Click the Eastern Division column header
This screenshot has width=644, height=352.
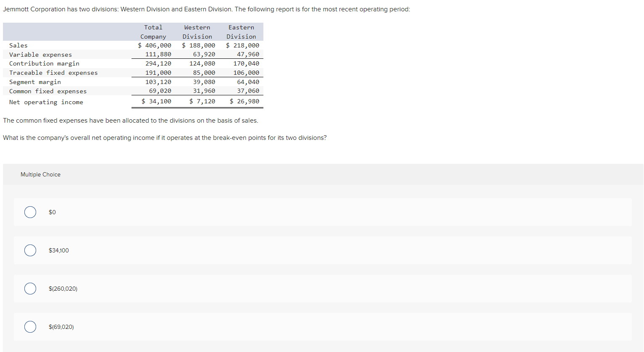point(241,32)
